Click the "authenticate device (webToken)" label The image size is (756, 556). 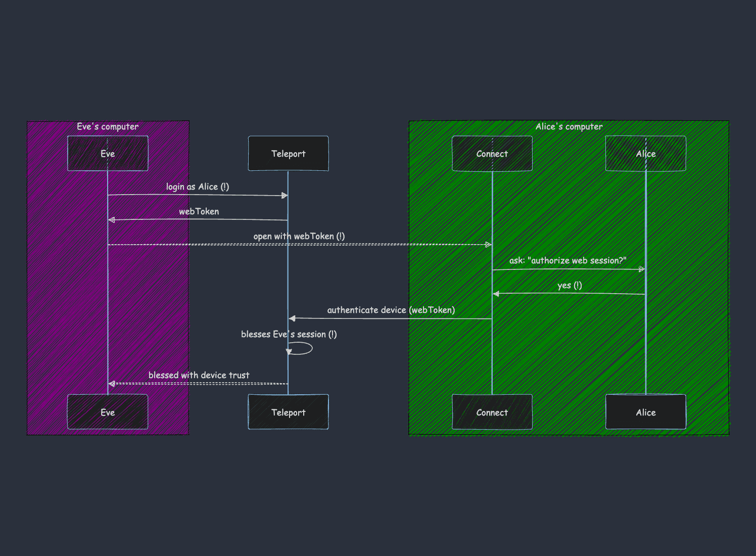pyautogui.click(x=391, y=310)
